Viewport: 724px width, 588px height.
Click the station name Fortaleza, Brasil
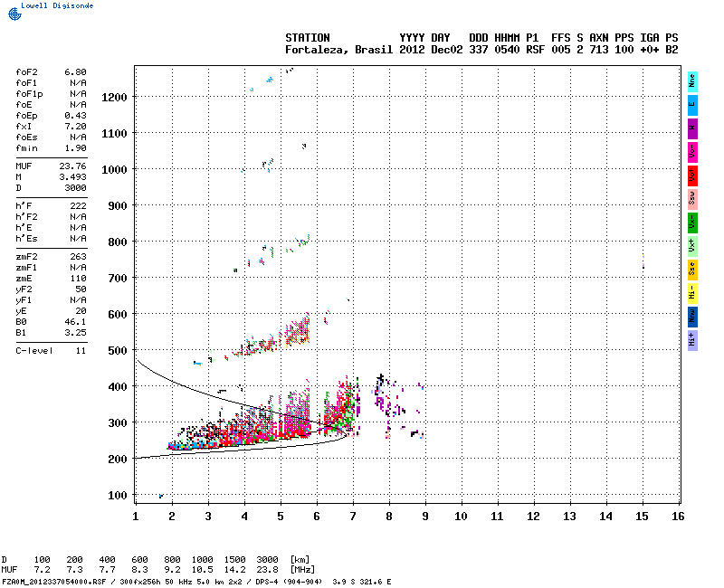point(338,50)
